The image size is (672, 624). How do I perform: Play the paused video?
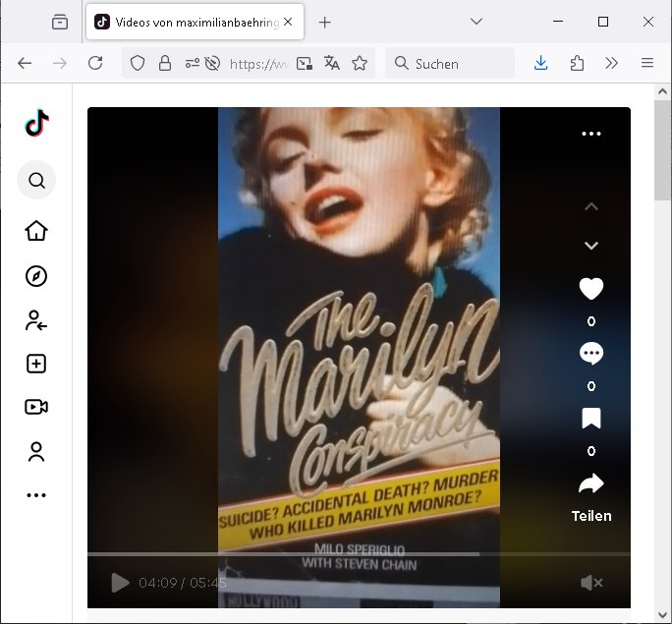coord(120,583)
